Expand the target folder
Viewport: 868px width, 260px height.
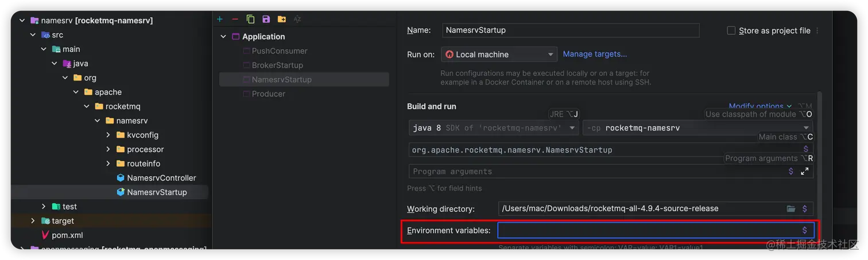[x=33, y=221]
